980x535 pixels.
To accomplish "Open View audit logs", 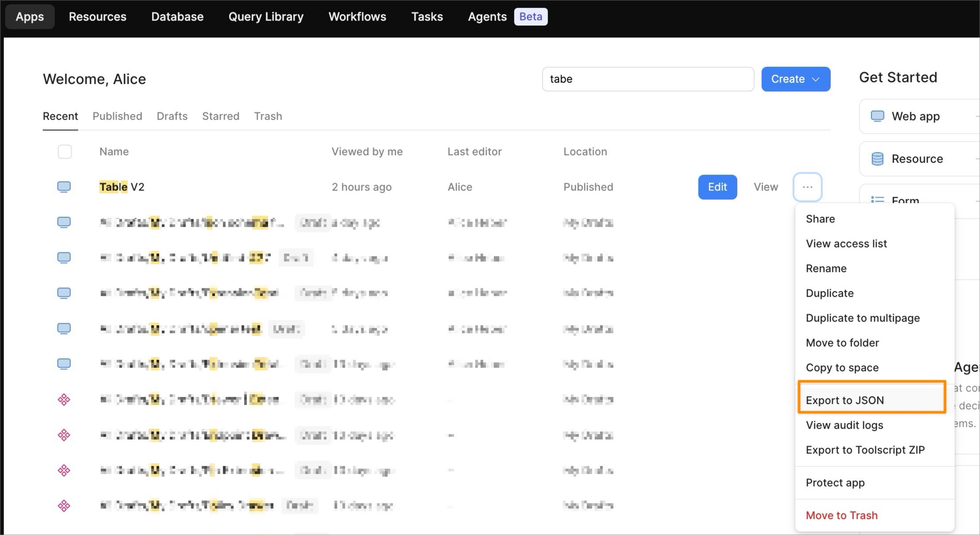I will click(874, 425).
